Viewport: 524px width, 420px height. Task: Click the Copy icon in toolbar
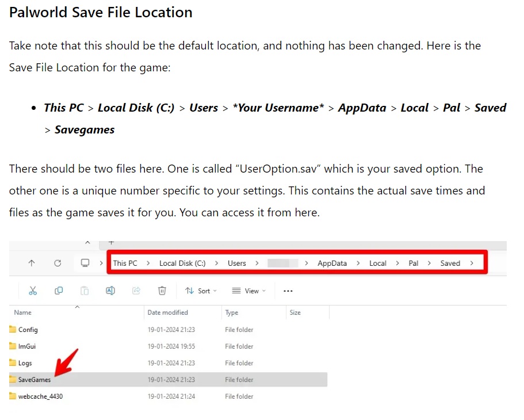point(59,291)
